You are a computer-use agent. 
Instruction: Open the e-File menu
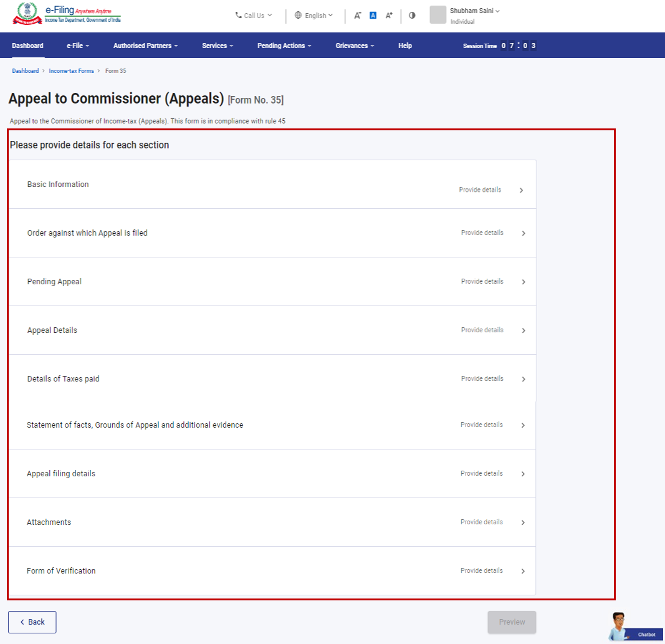78,46
